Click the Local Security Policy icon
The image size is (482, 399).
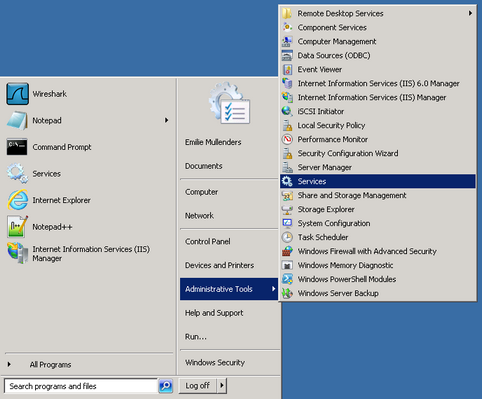pyautogui.click(x=287, y=125)
